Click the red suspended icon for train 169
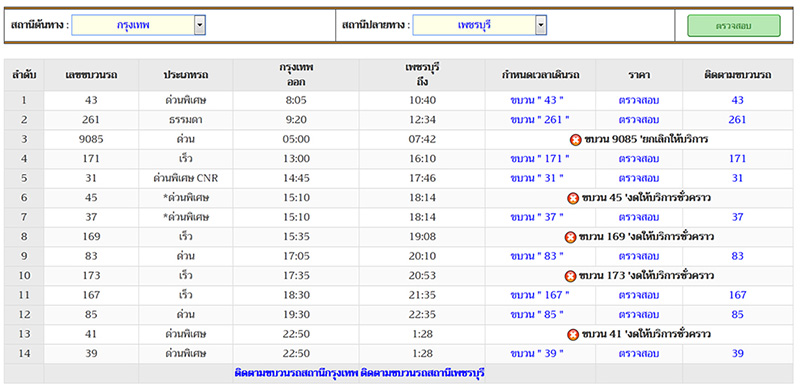 pyautogui.click(x=570, y=237)
